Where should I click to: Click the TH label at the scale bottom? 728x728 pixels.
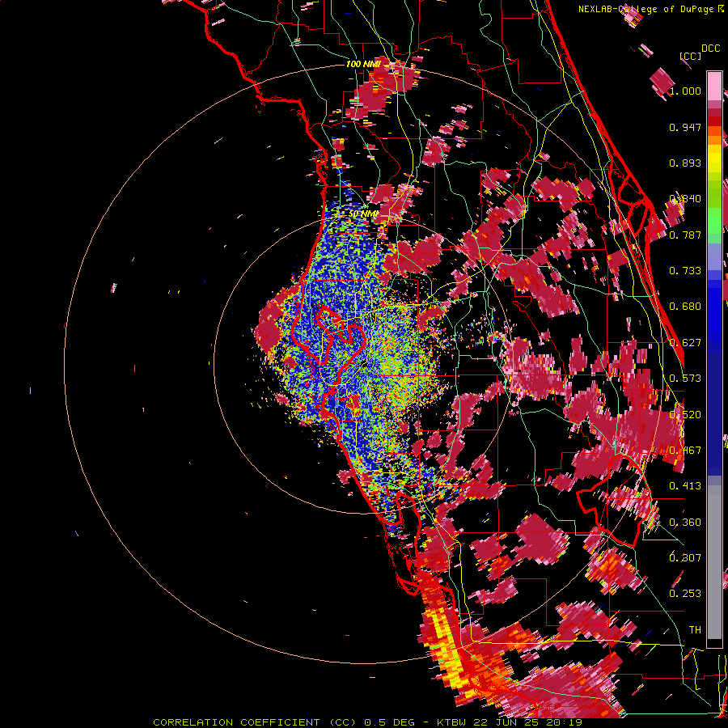pos(695,630)
